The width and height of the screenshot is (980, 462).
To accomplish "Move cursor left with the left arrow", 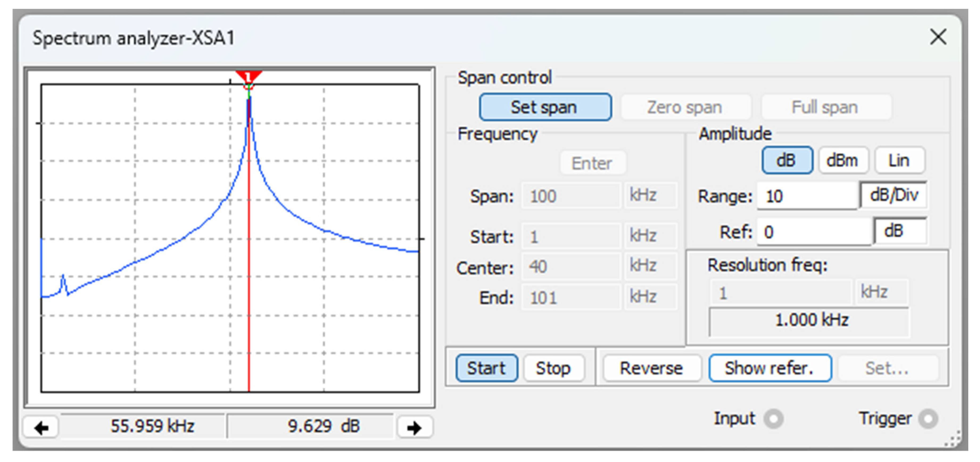I will 41,427.
